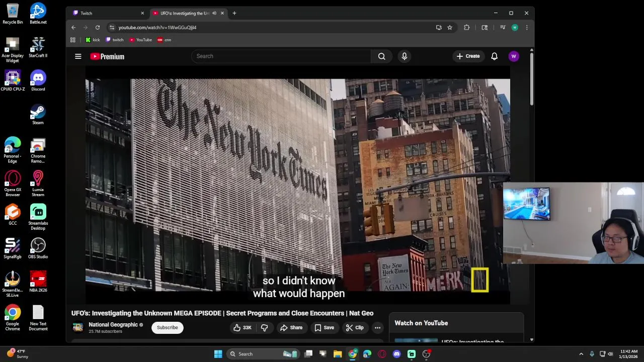Open the YouTube account avatar menu
Viewport: 644px width, 362px height.
point(514,56)
